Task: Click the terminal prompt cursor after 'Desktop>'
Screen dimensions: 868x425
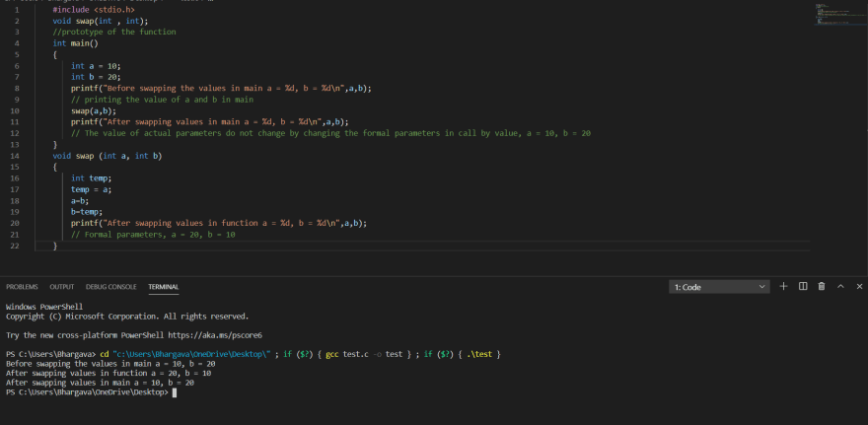Action: (x=175, y=392)
